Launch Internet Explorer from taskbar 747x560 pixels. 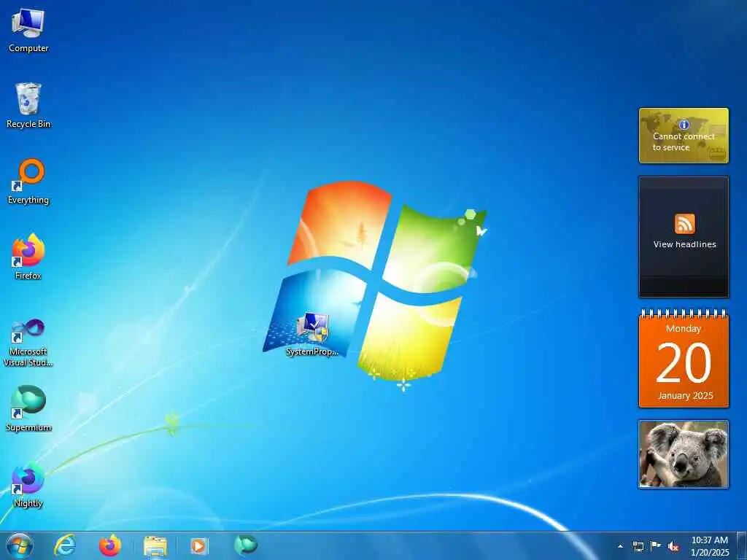(x=64, y=545)
